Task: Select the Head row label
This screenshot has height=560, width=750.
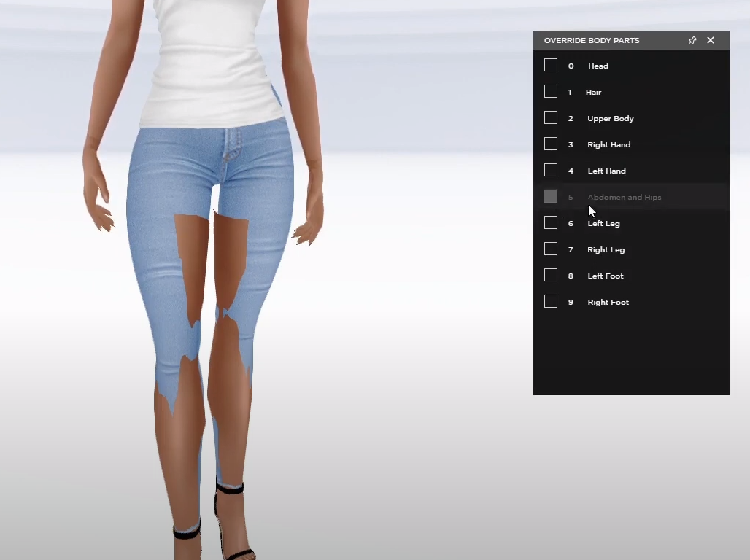Action: [x=598, y=66]
